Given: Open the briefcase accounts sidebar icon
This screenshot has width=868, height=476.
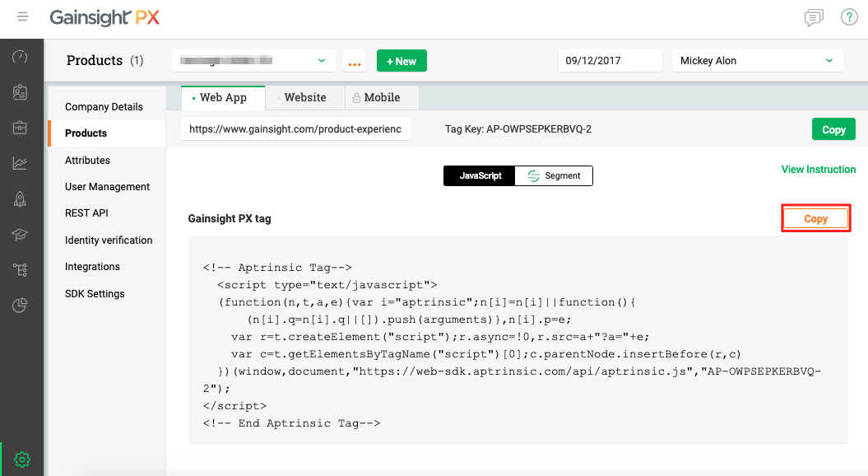Looking at the screenshot, I should [20, 128].
